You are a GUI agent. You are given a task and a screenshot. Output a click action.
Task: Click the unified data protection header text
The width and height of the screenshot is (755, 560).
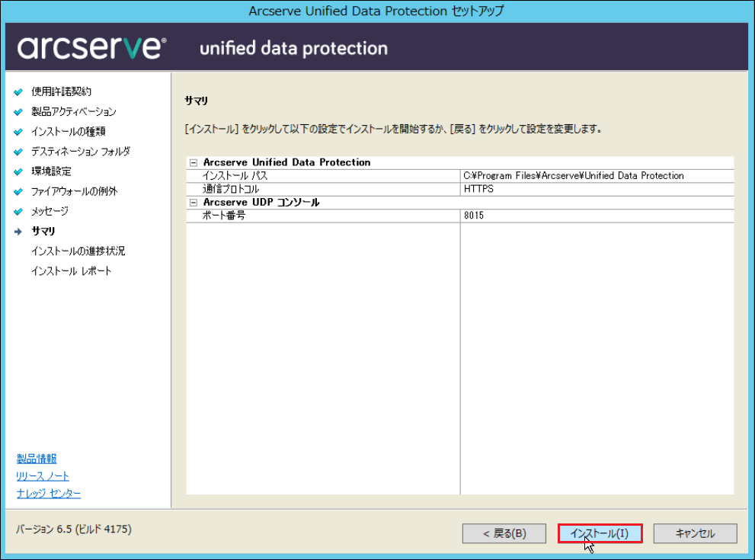coord(294,48)
